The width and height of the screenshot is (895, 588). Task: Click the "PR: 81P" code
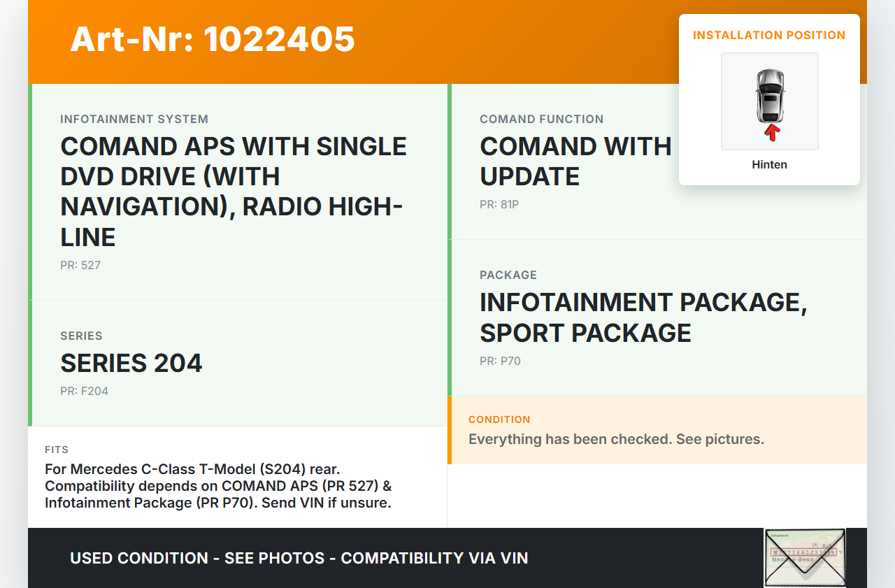click(499, 205)
